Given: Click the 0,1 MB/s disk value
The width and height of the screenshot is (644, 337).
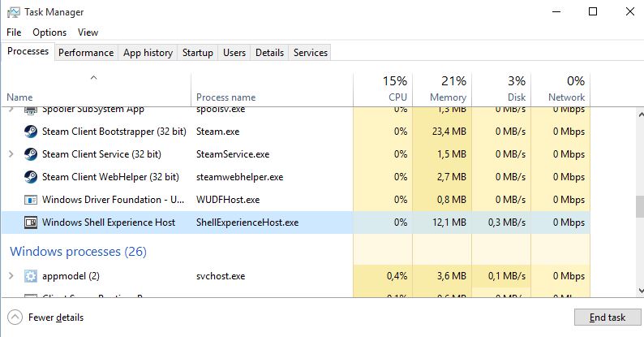Looking at the screenshot, I should (507, 276).
